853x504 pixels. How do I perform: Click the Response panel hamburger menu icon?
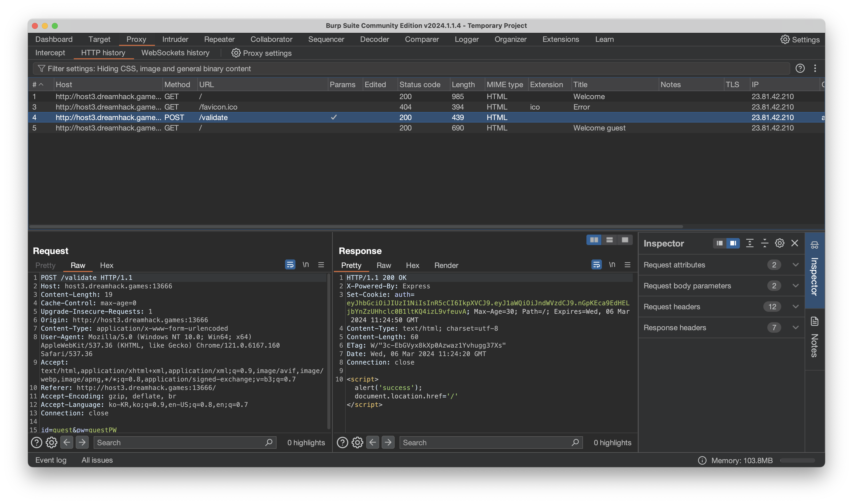(628, 265)
